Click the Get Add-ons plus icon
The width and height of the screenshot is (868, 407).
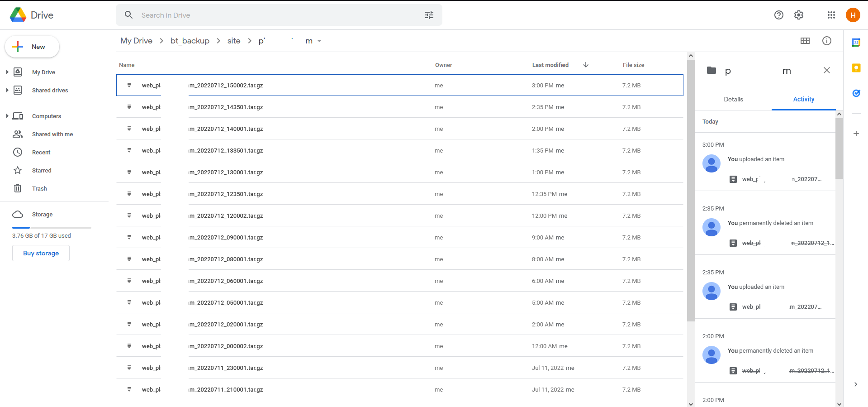point(856,134)
